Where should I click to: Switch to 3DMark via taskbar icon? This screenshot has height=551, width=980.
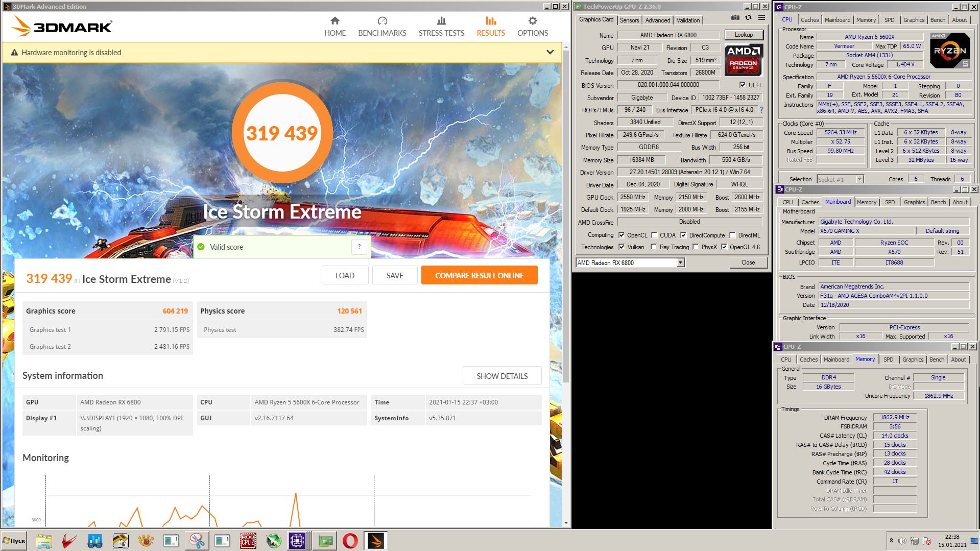click(376, 541)
